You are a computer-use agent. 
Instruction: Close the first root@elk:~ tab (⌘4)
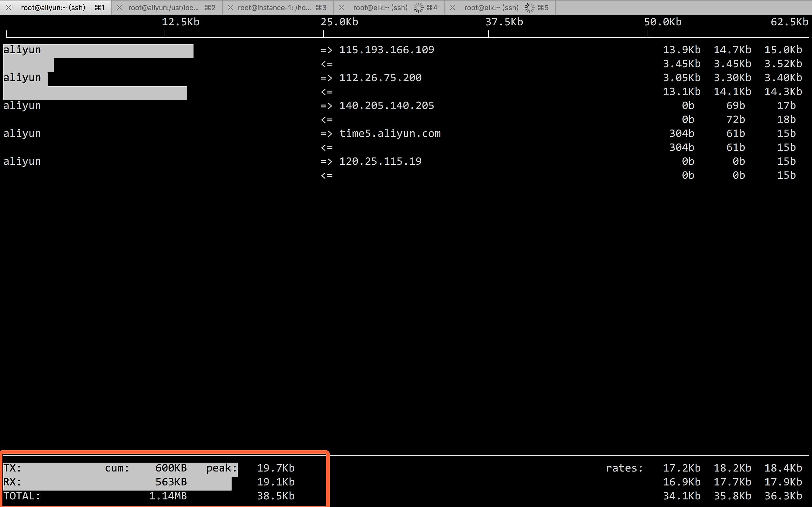click(x=341, y=7)
